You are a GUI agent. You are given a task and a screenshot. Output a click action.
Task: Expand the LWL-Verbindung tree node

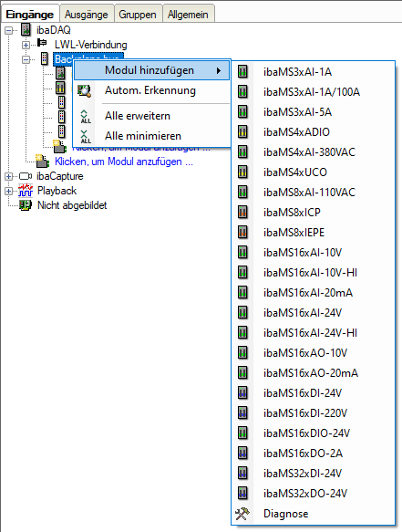click(26, 45)
